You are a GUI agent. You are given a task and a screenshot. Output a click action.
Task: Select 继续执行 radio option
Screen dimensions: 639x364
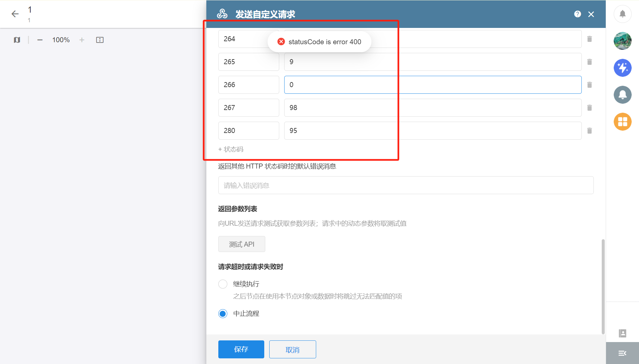pyautogui.click(x=223, y=284)
